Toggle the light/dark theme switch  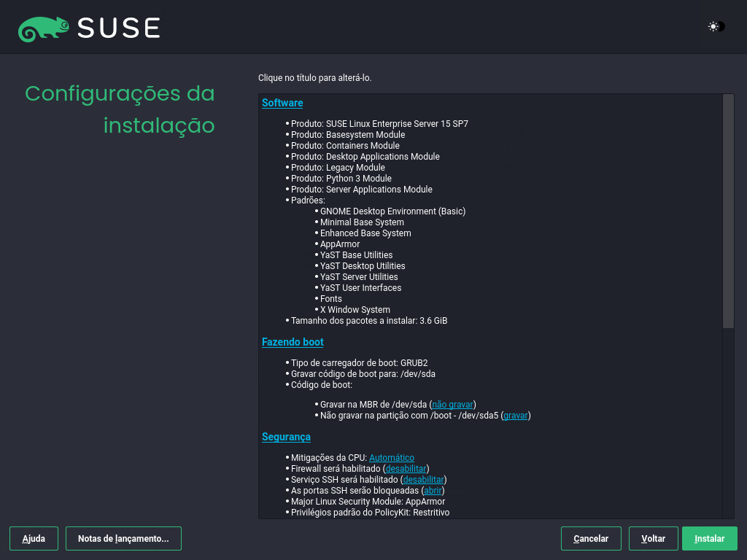point(716,27)
